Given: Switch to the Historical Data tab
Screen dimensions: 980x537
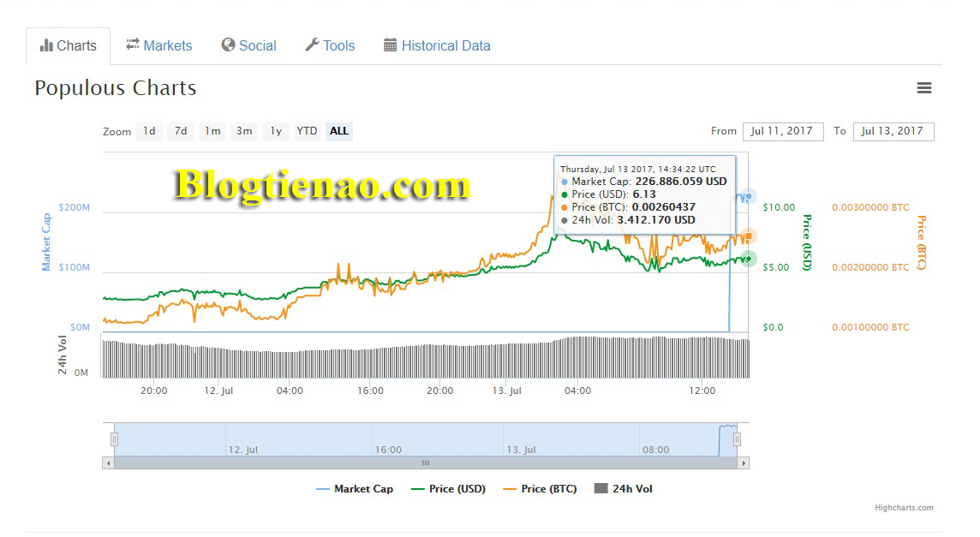Looking at the screenshot, I should [437, 45].
